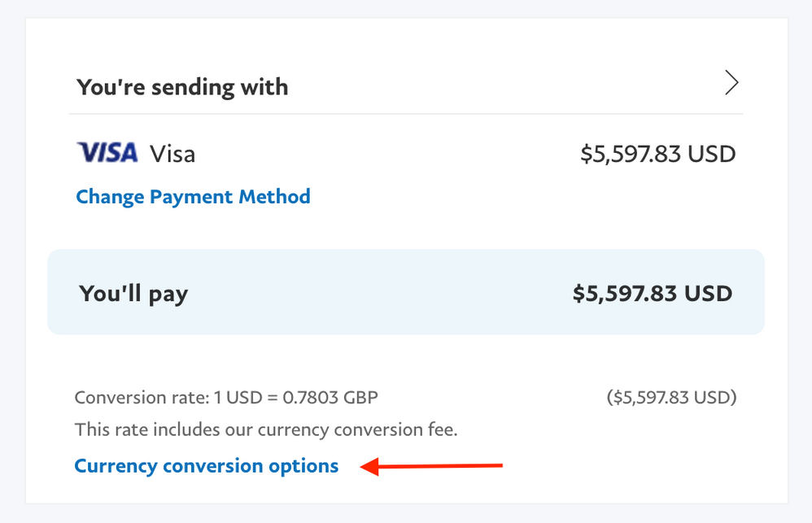
Task: Click the parenthesized ($5,597.83 USD) amount
Action: point(671,398)
